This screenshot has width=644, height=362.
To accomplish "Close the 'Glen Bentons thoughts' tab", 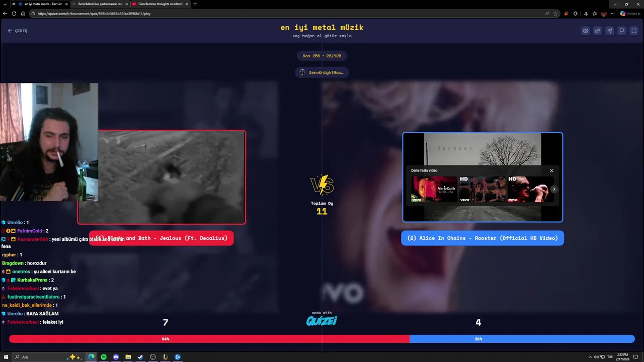I will [x=187, y=4].
